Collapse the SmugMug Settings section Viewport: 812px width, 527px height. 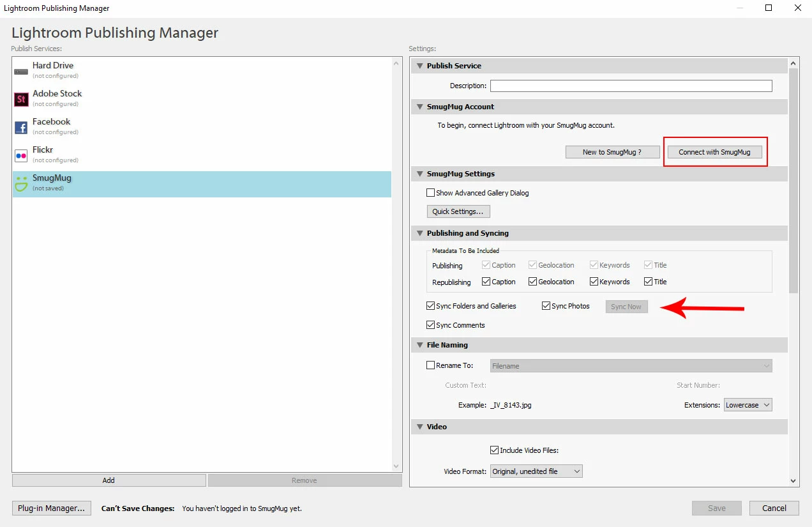tap(419, 174)
